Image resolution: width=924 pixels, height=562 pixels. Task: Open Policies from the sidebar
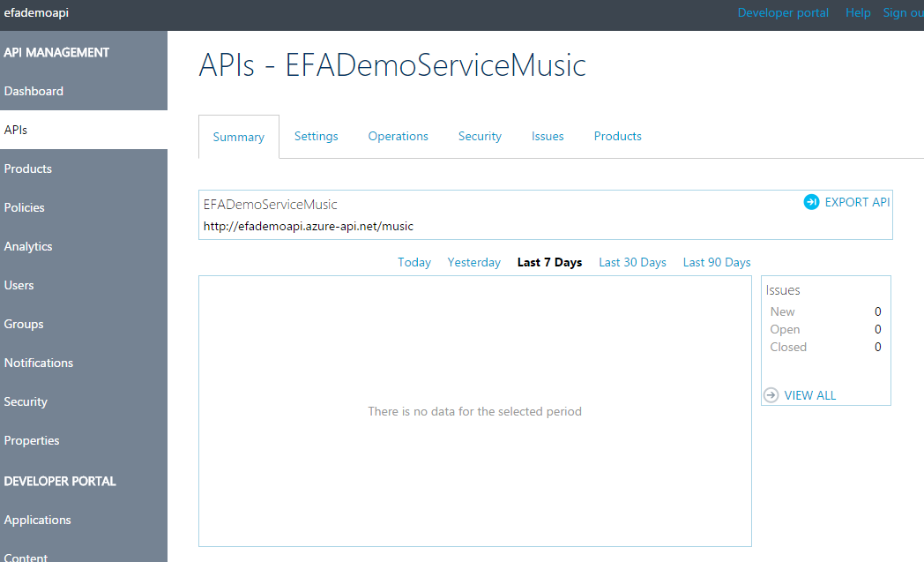coord(84,207)
